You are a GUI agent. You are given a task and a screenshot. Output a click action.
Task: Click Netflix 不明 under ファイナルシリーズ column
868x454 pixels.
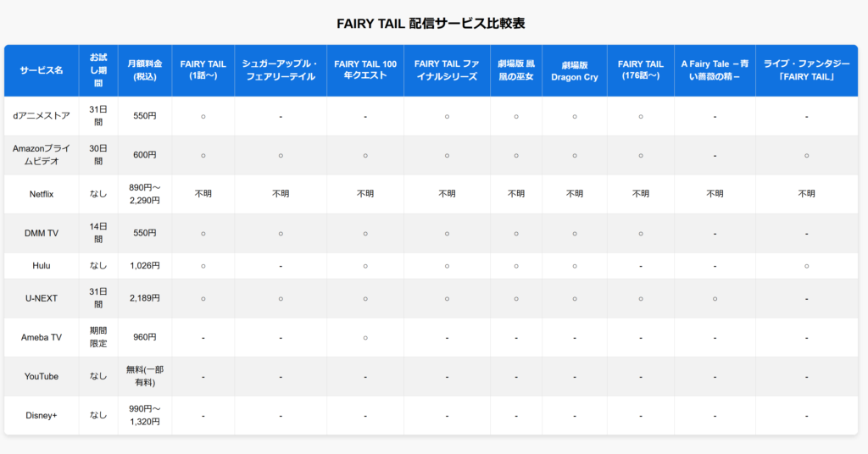[447, 194]
